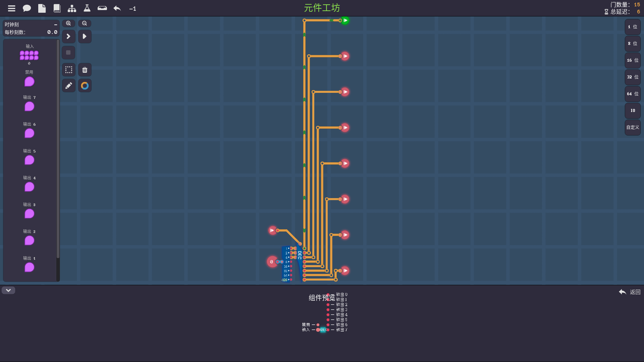644x362 pixels.
Task: Open the component hierarchy tree icon
Action: pos(72,8)
